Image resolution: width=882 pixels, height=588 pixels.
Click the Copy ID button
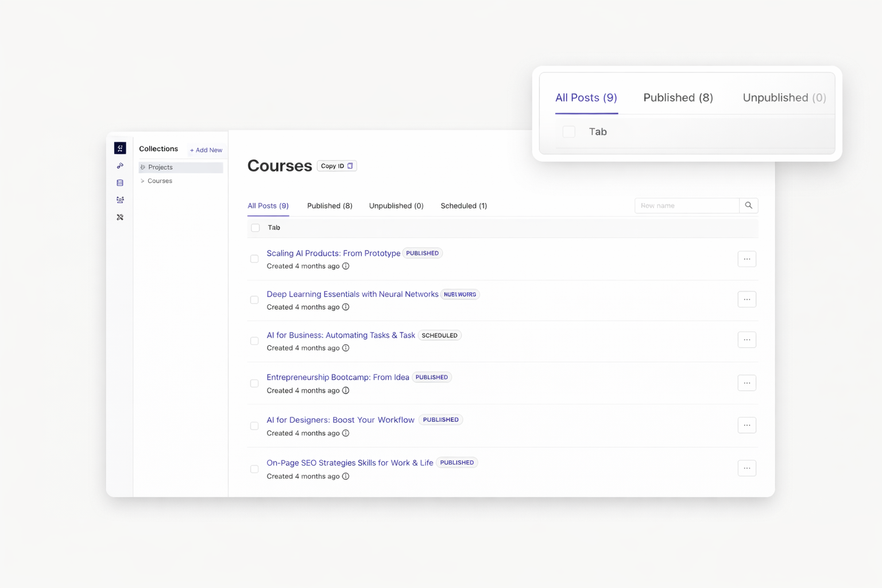(336, 166)
